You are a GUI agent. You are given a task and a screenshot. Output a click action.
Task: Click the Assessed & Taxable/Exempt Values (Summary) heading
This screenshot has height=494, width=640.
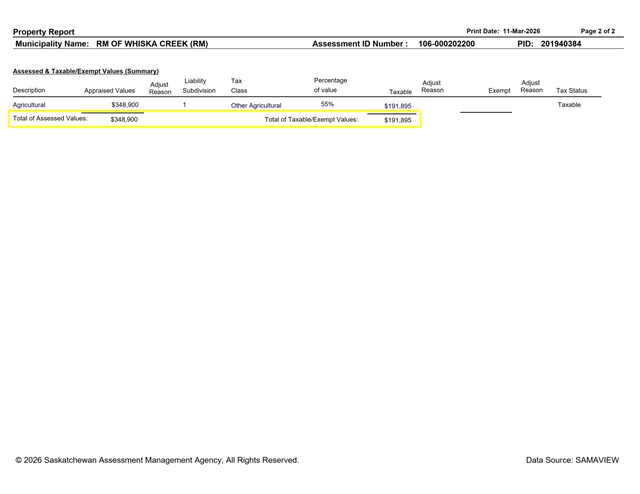(86, 71)
